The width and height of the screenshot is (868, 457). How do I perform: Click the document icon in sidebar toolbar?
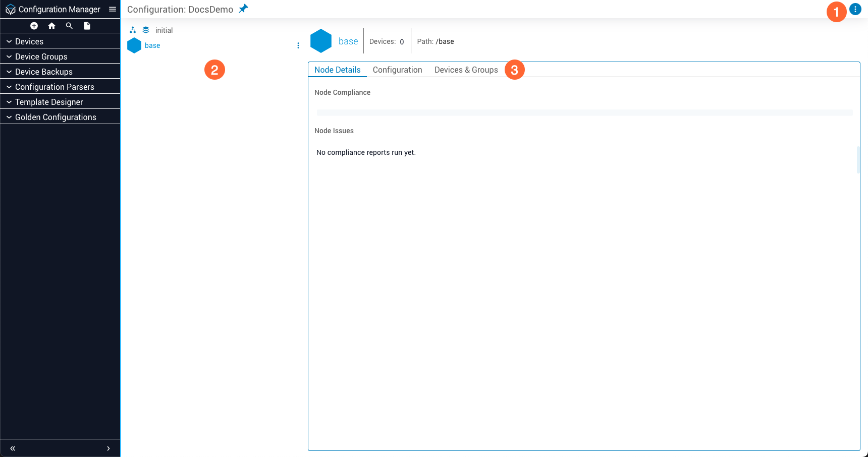[87, 26]
